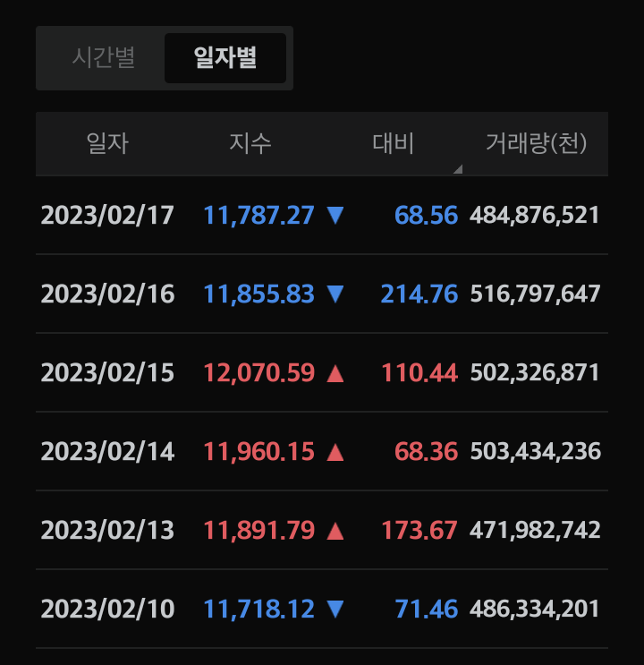Click the 지수 column header
Screen dimensions: 644x665
pyautogui.click(x=250, y=143)
